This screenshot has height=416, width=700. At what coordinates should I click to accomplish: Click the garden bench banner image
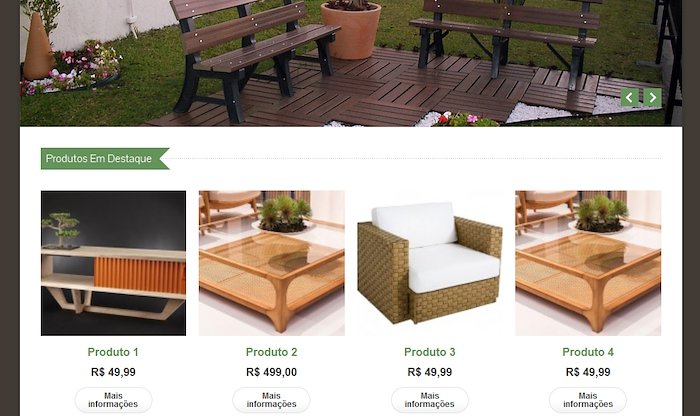click(351, 63)
